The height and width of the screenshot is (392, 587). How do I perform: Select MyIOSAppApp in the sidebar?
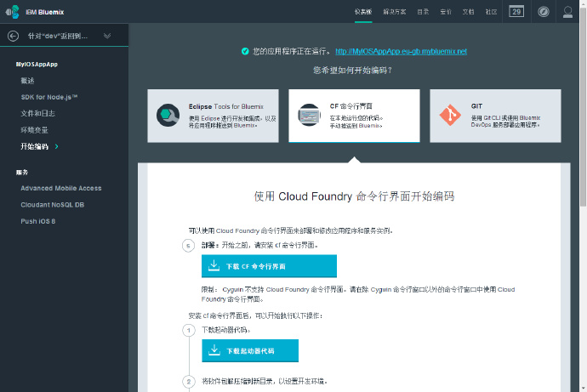click(37, 65)
